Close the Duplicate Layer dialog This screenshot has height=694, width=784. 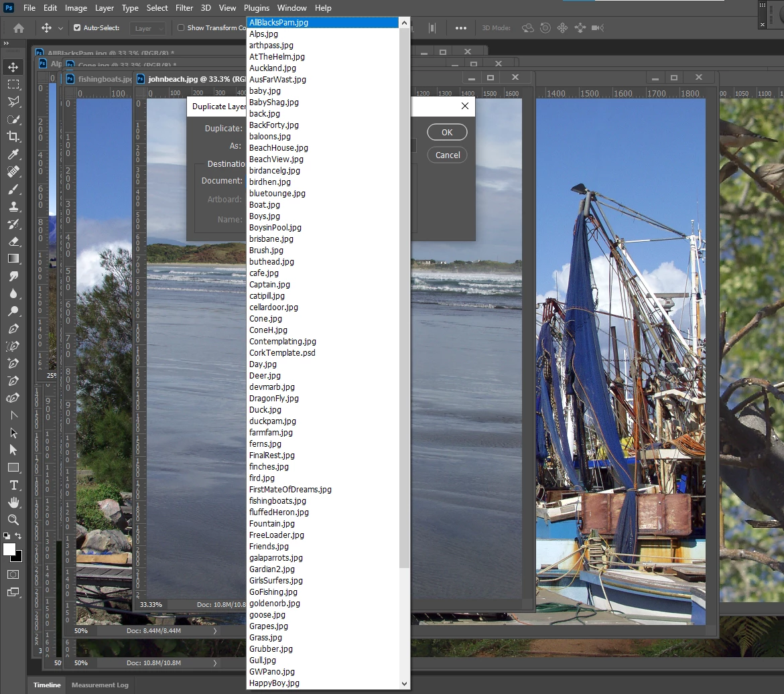(x=465, y=106)
